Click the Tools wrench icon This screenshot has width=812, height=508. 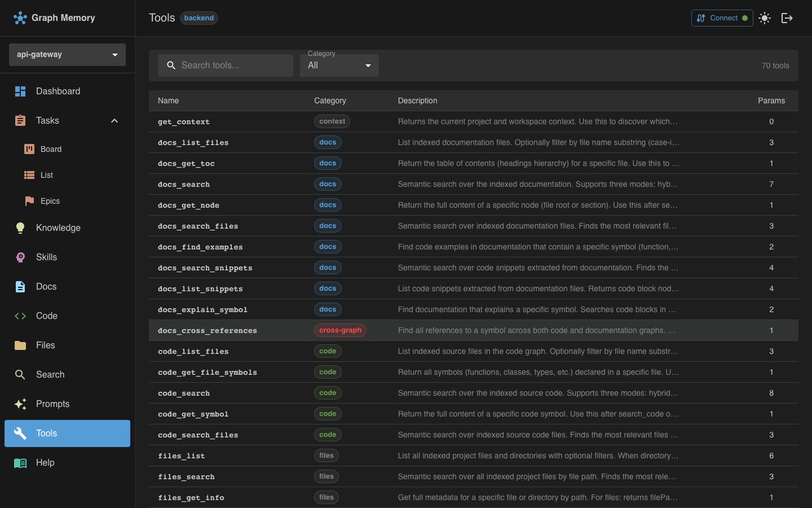coord(20,433)
